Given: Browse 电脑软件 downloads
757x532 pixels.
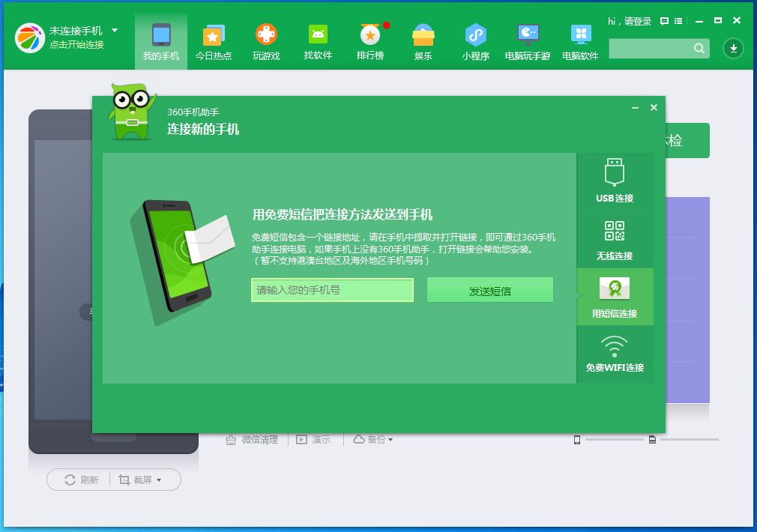Looking at the screenshot, I should point(579,41).
